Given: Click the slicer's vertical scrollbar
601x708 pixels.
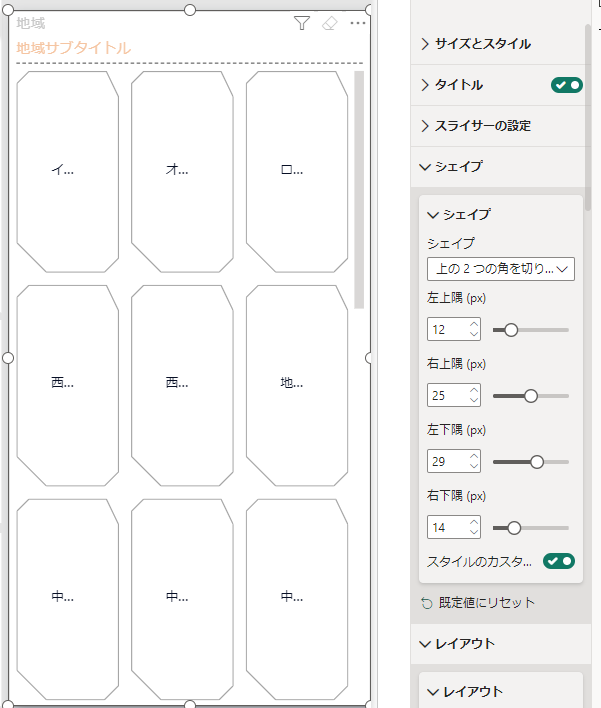Looking at the screenshot, I should [x=359, y=190].
